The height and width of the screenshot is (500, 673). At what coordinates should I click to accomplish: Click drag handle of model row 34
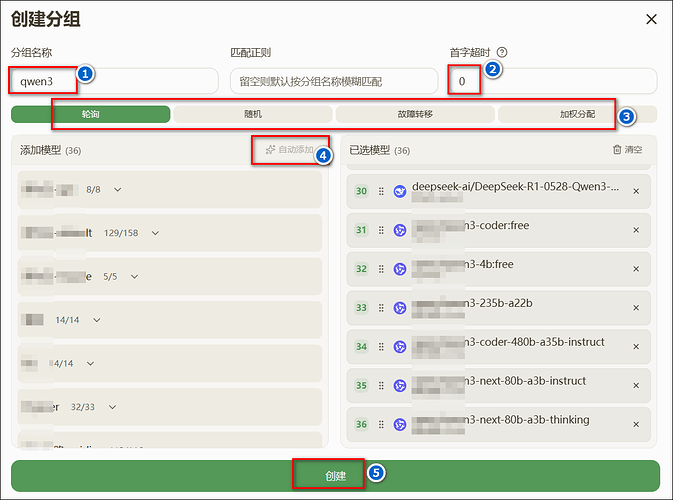click(381, 347)
